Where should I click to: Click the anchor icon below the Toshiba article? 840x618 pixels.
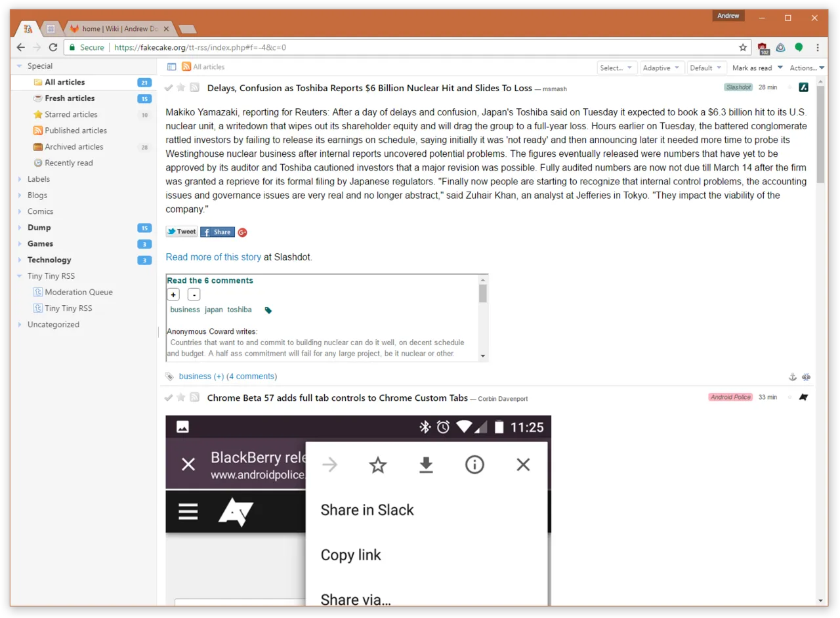792,377
